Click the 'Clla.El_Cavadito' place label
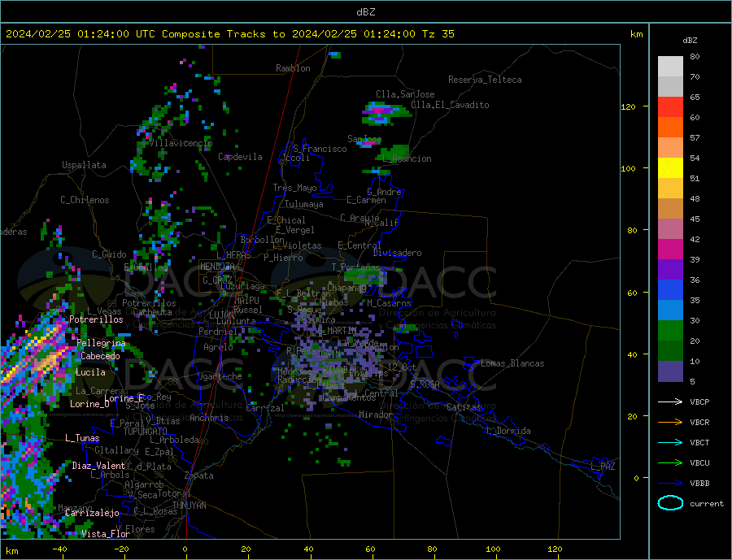732x560 pixels. pos(450,105)
